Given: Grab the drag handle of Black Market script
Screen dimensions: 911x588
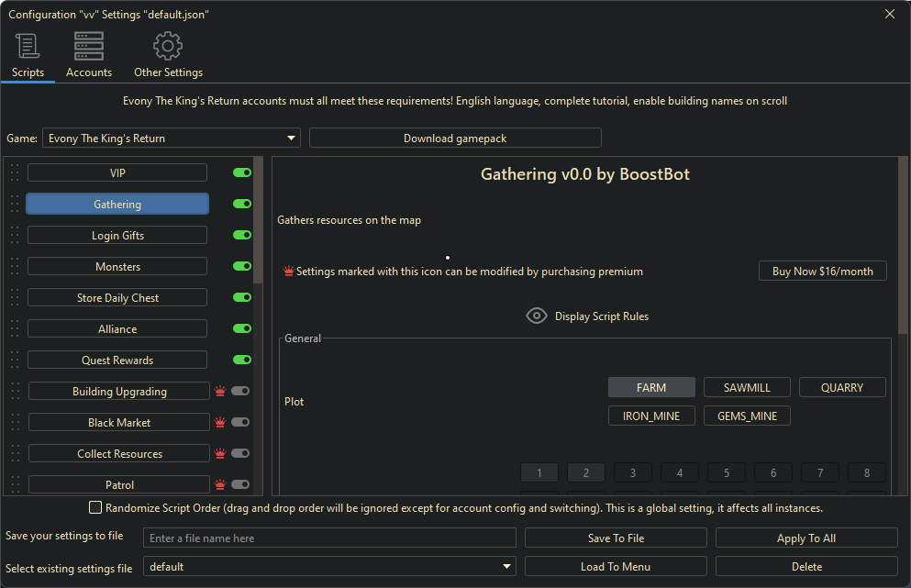Looking at the screenshot, I should (15, 422).
